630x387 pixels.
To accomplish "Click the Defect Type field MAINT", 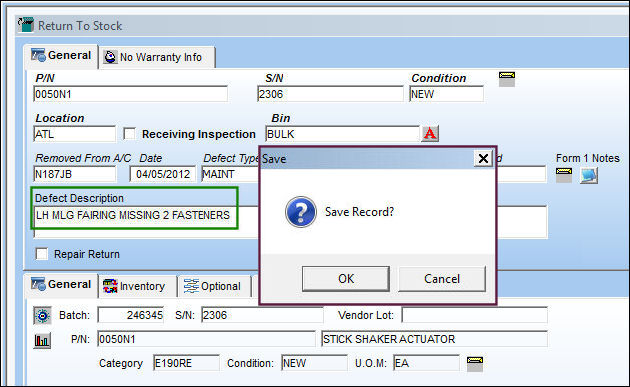I will pyautogui.click(x=230, y=174).
